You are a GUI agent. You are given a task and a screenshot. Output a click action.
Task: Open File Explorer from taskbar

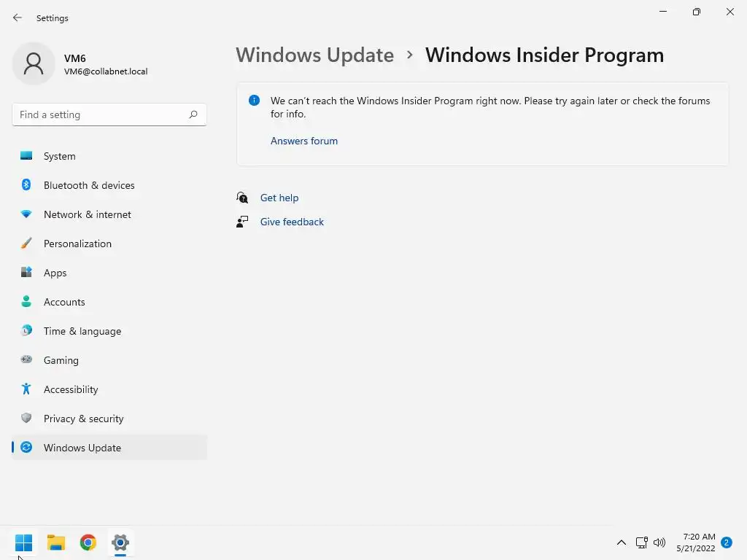click(x=55, y=542)
